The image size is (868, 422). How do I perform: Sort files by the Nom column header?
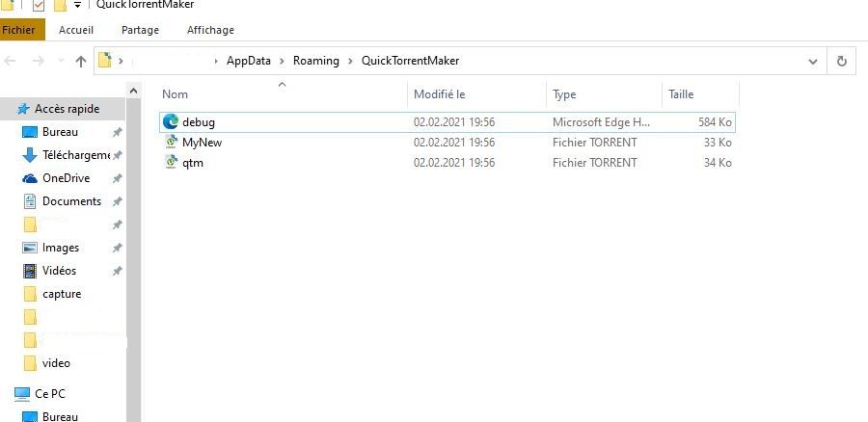click(176, 94)
